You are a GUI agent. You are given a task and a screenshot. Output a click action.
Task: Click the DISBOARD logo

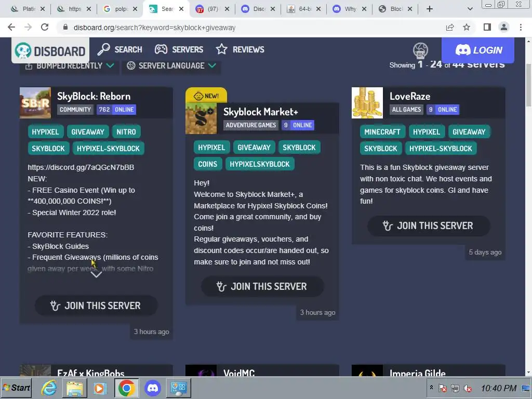point(50,51)
